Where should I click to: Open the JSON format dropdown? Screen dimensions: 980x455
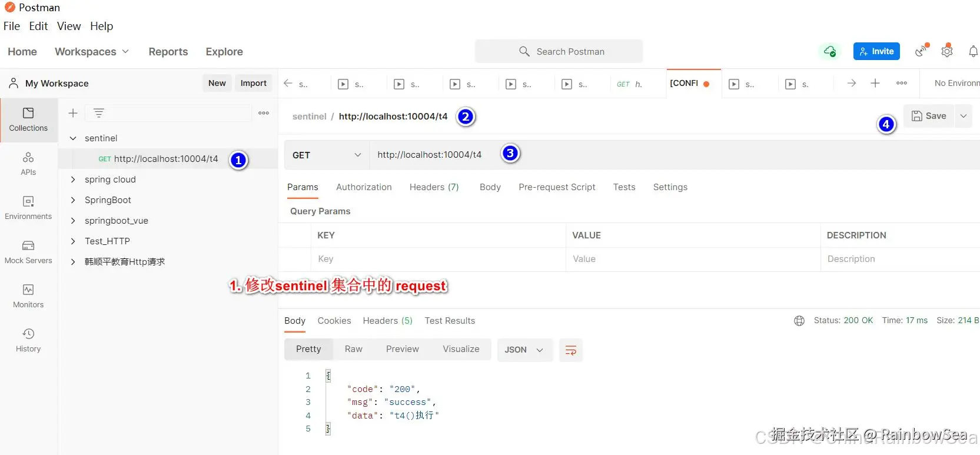point(524,350)
